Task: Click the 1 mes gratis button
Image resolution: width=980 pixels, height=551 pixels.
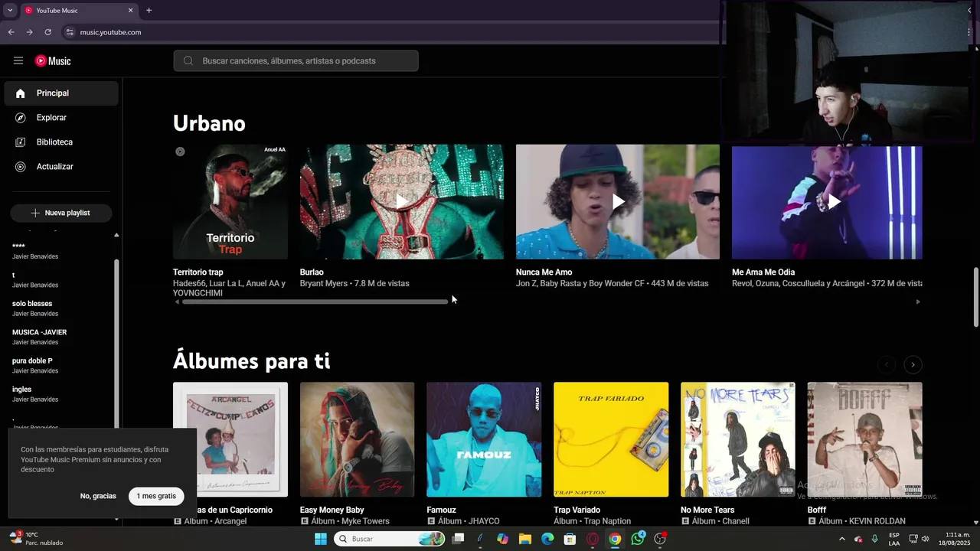Action: coord(156,496)
